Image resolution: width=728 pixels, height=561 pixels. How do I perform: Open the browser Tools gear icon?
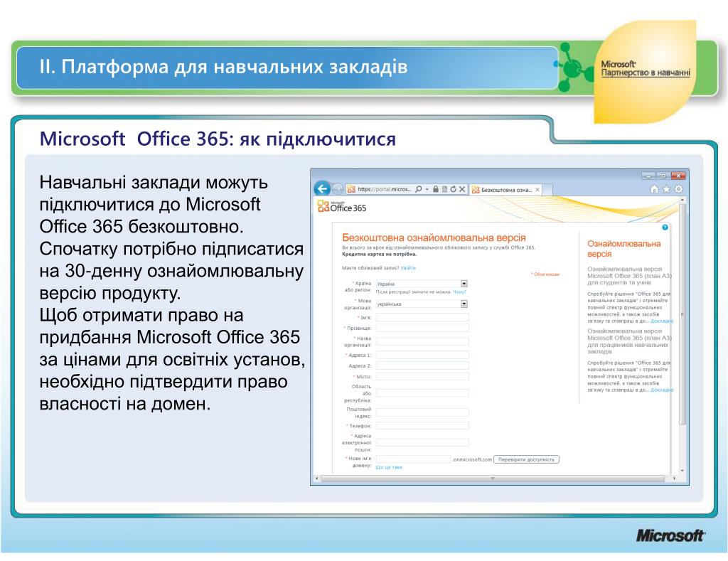(x=678, y=189)
